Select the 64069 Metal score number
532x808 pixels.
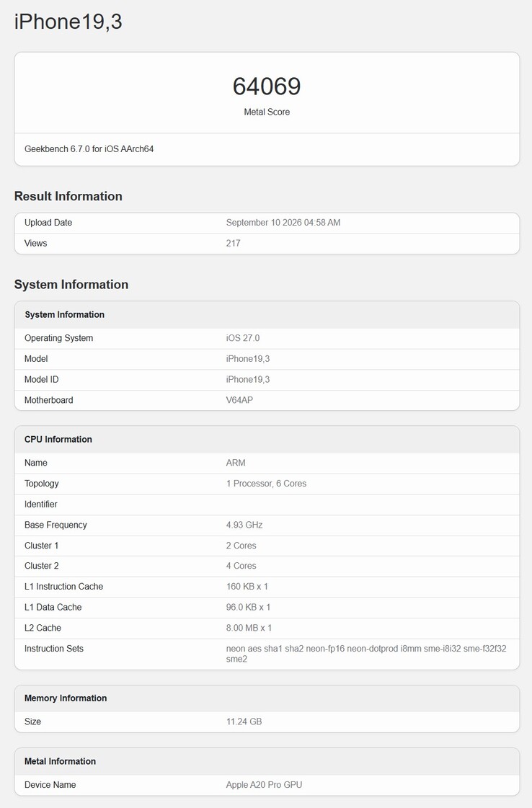coord(267,86)
